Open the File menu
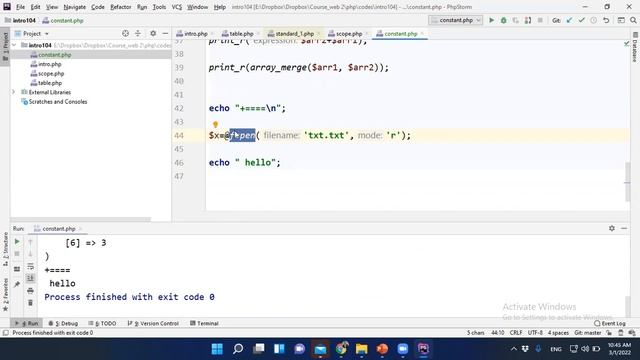Screen dimensions: 640x360 click(20, 7)
